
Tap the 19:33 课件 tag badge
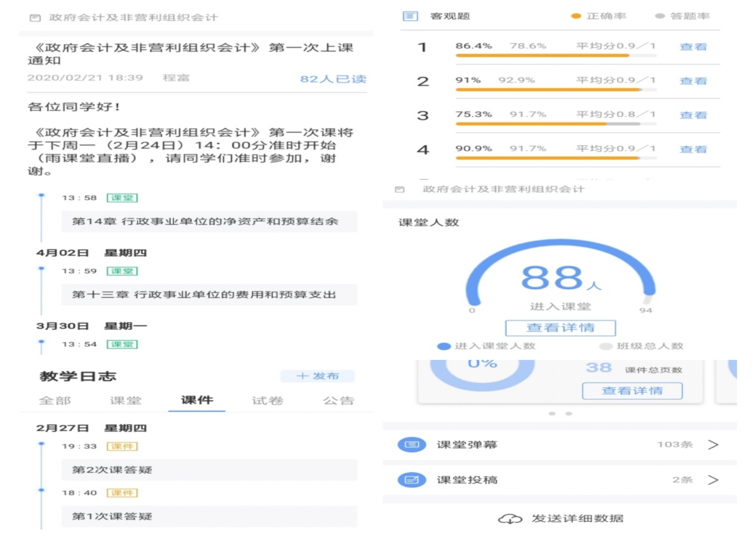pos(122,446)
